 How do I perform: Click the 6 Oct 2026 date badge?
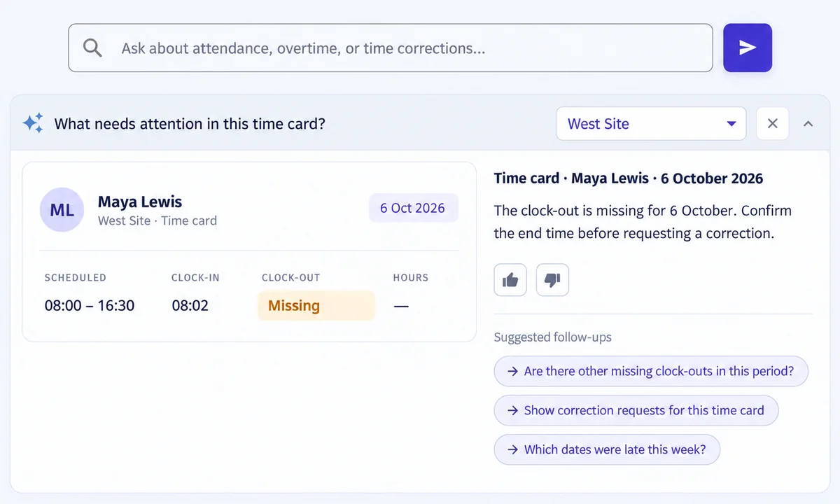coord(413,208)
